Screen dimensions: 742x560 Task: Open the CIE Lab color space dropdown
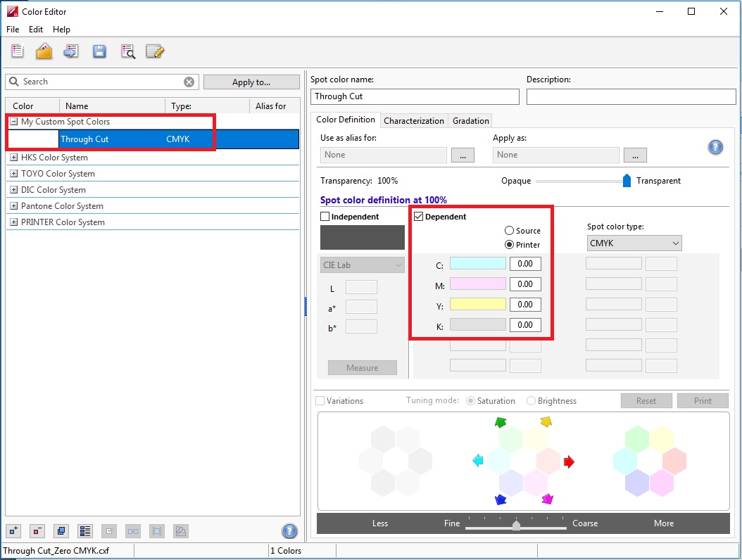click(362, 265)
